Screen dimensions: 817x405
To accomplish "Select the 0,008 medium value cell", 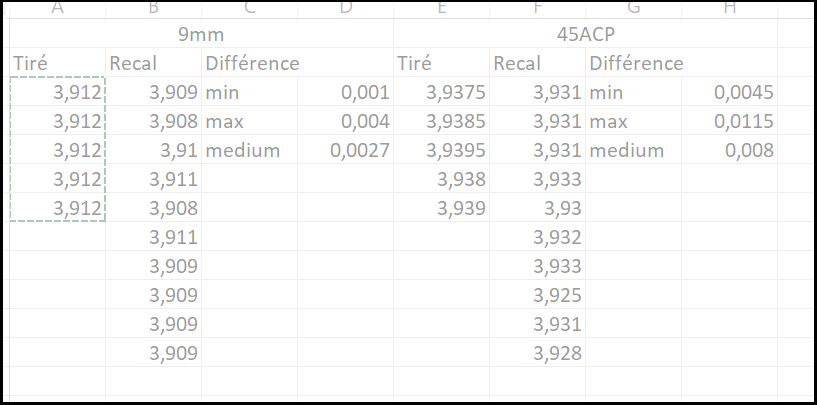I will (729, 150).
